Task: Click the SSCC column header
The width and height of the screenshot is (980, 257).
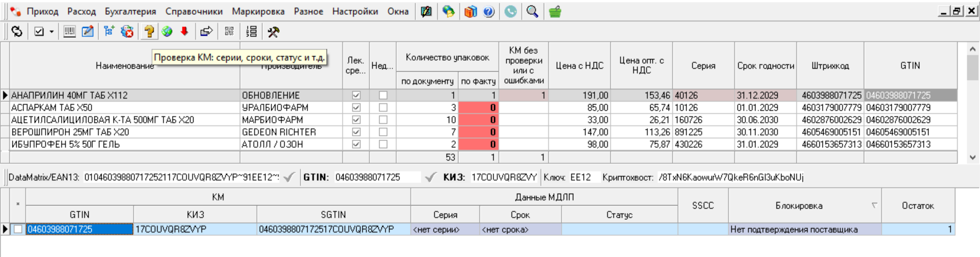Action: point(703,205)
